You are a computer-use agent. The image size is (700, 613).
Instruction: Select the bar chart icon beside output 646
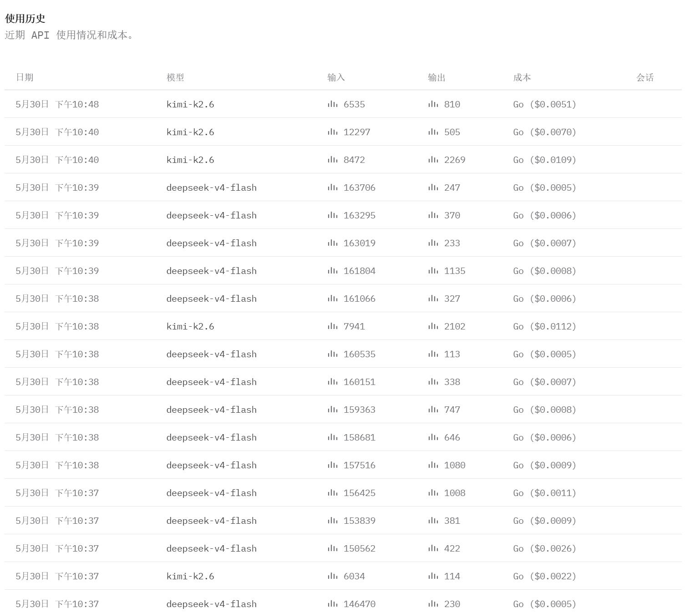pyautogui.click(x=433, y=437)
